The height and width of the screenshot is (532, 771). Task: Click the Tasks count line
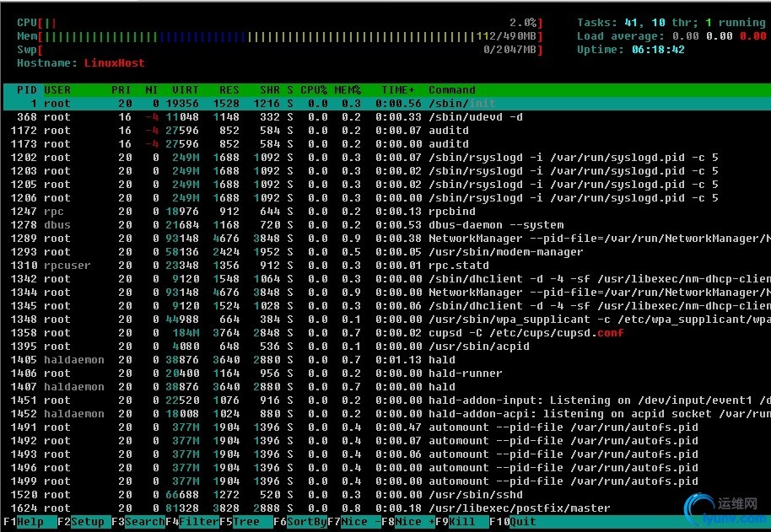pos(671,23)
